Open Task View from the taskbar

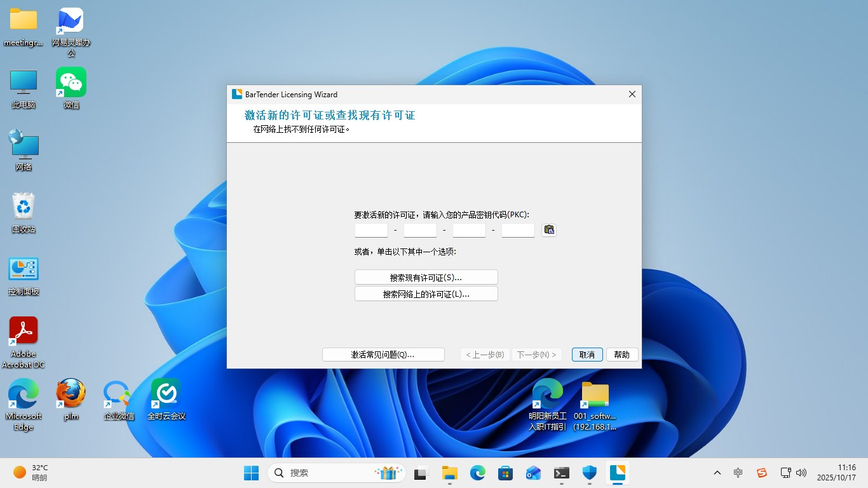point(421,473)
